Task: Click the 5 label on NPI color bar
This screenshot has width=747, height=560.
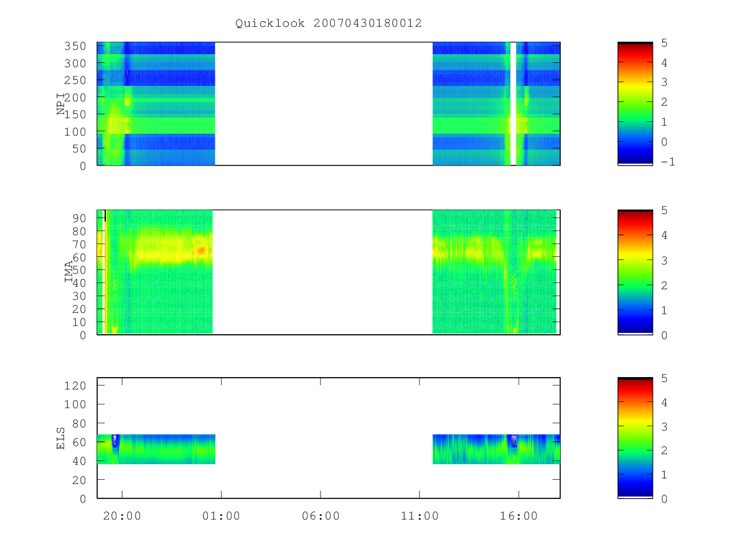Action: click(664, 43)
